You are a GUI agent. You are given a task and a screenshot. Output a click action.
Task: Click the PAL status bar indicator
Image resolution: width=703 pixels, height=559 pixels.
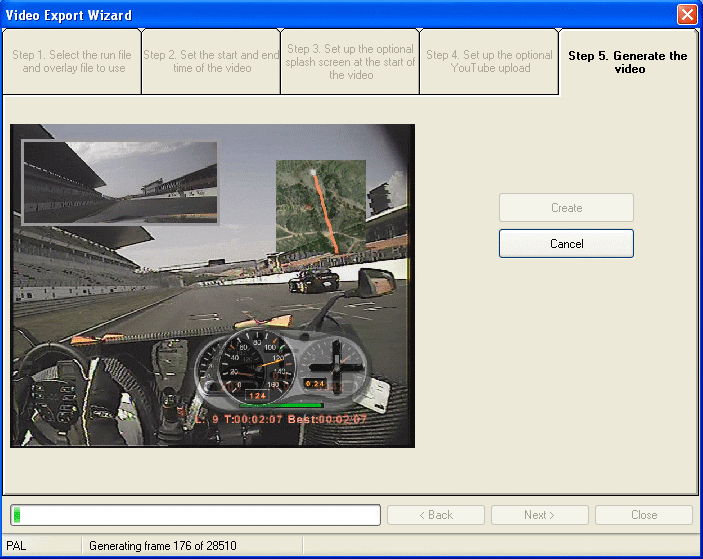pos(17,546)
